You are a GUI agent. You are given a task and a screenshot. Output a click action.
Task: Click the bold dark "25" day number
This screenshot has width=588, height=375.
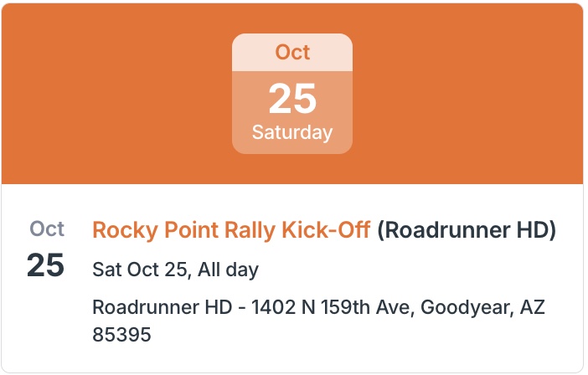click(x=46, y=265)
